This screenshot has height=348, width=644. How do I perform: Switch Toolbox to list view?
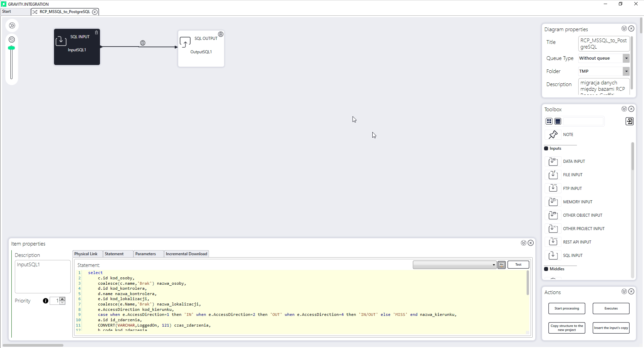[558, 121]
